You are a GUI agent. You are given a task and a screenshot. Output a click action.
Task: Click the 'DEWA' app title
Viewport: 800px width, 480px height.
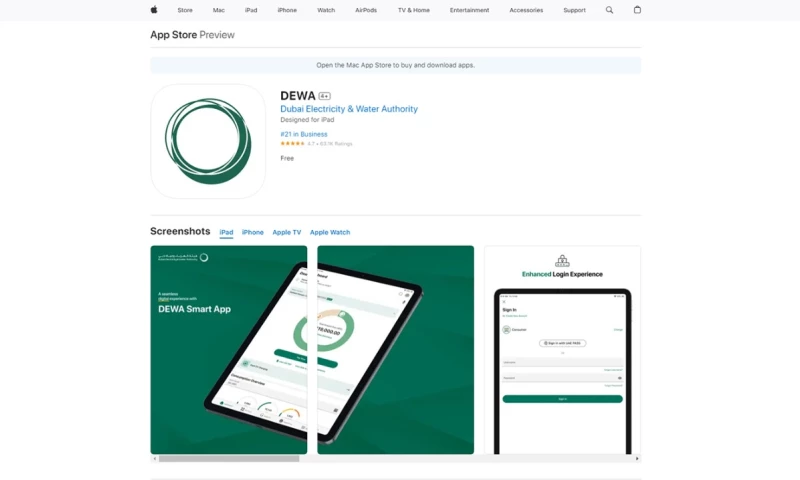(298, 96)
